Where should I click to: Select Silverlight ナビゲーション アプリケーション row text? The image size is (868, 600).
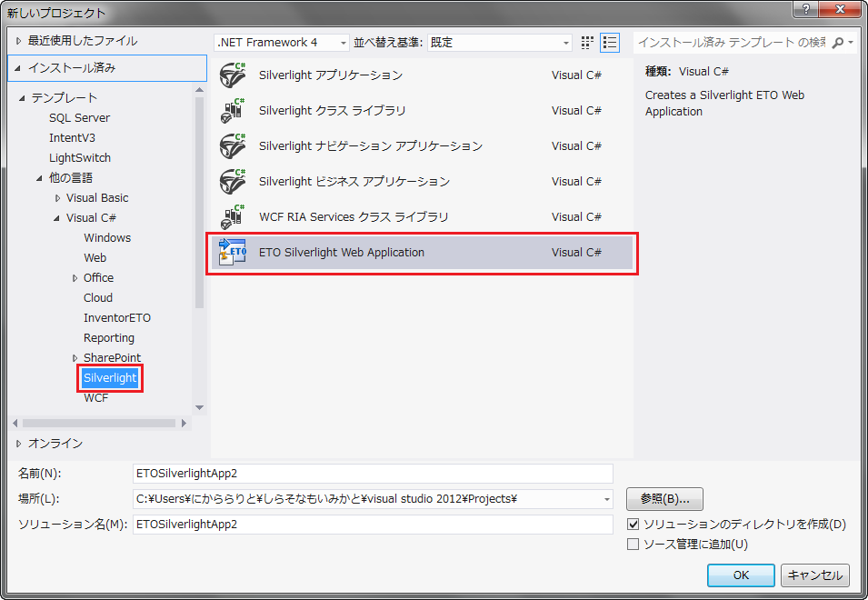click(370, 146)
